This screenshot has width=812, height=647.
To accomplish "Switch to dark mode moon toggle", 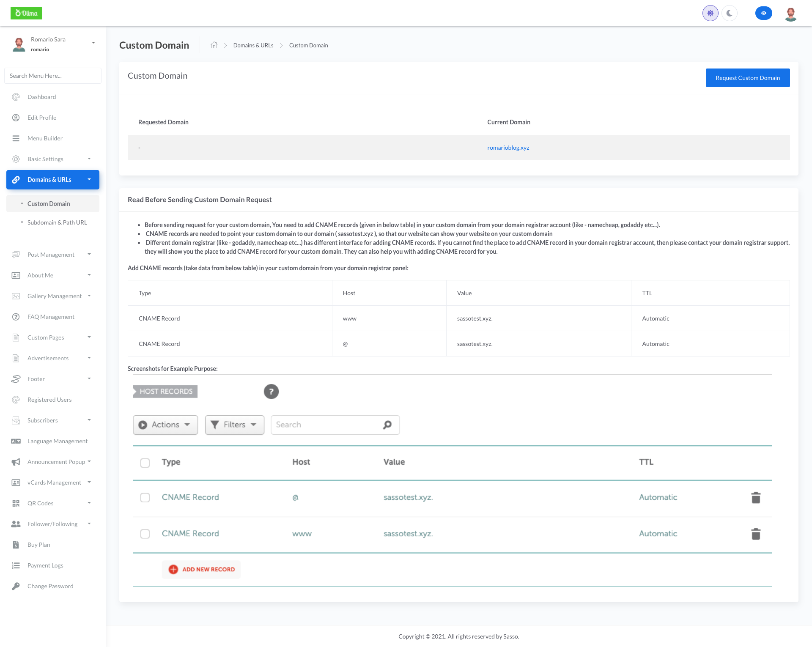I will pos(730,13).
